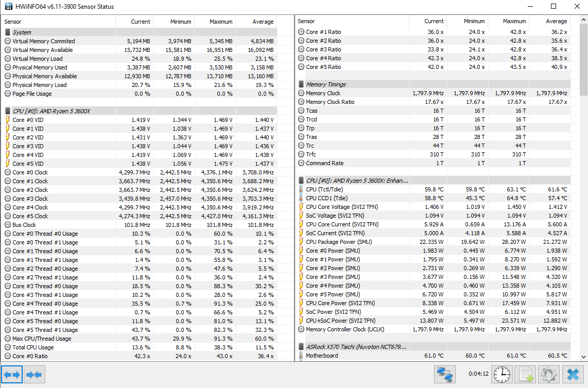Click the CPU CCD1 (Tdie) thermometer icon
This screenshot has height=388, width=588.
(x=301, y=198)
